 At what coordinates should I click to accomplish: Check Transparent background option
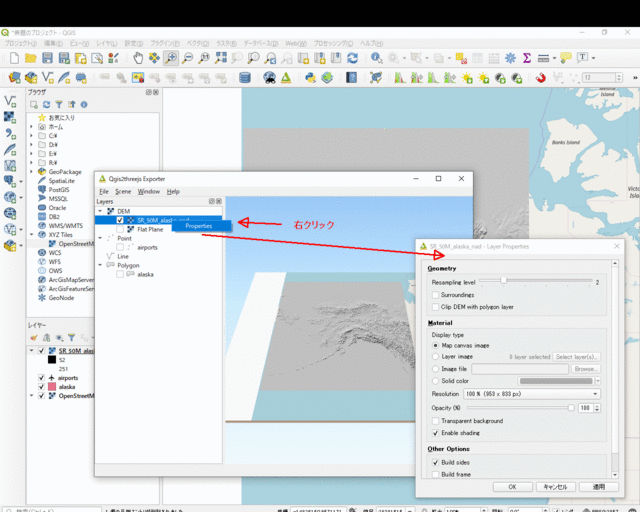coord(436,421)
